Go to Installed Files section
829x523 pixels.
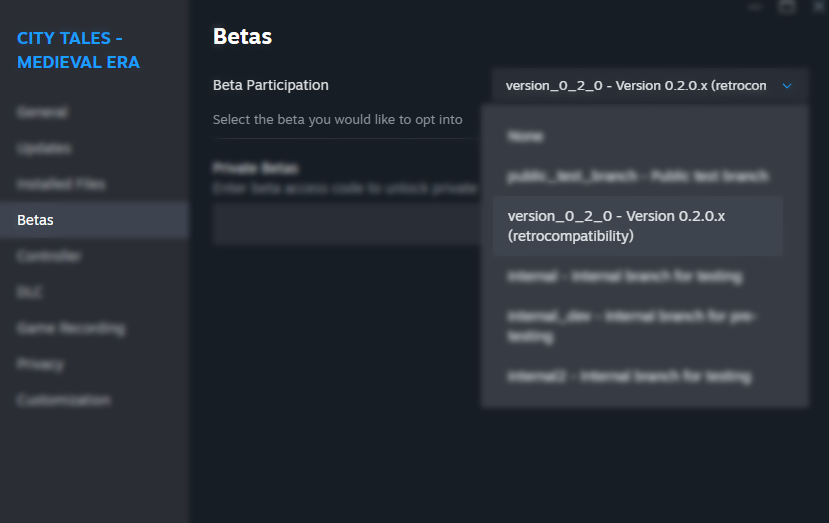coord(61,184)
